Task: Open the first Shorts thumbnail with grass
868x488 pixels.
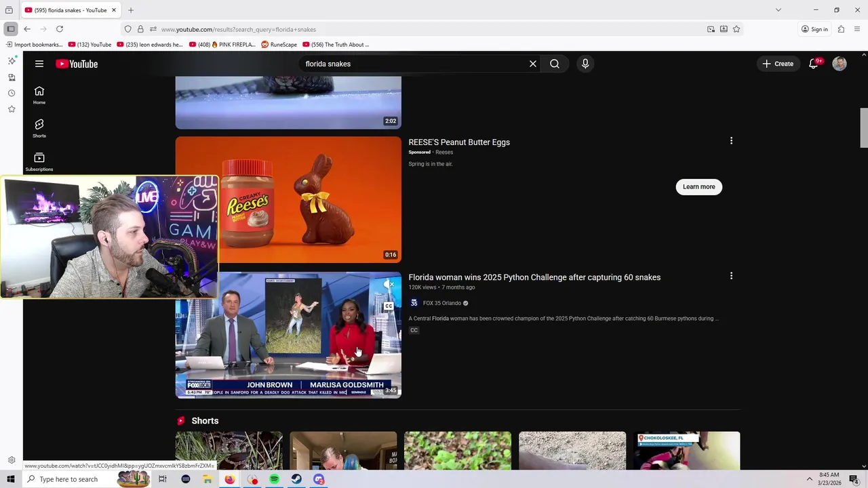Action: pos(229,451)
